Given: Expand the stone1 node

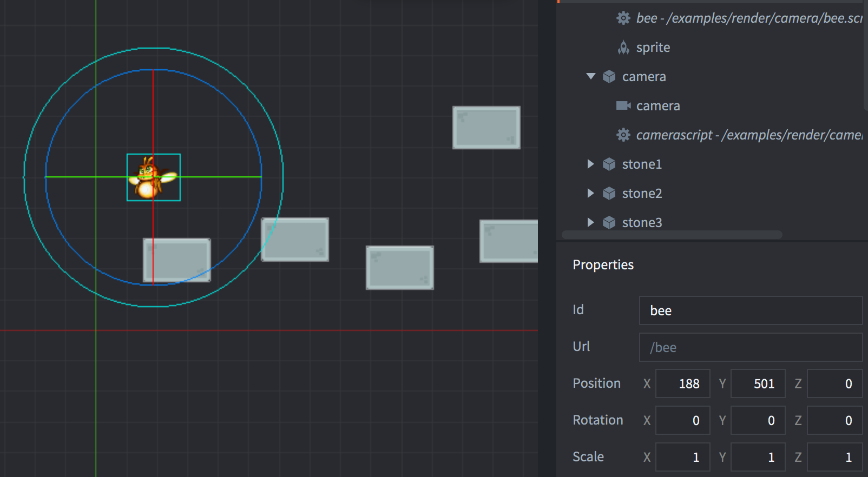Looking at the screenshot, I should tap(591, 164).
